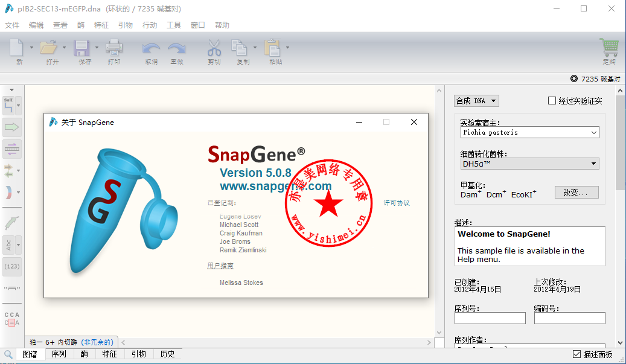Expand the arrow beside the SalI enzyme icon

pyautogui.click(x=18, y=106)
